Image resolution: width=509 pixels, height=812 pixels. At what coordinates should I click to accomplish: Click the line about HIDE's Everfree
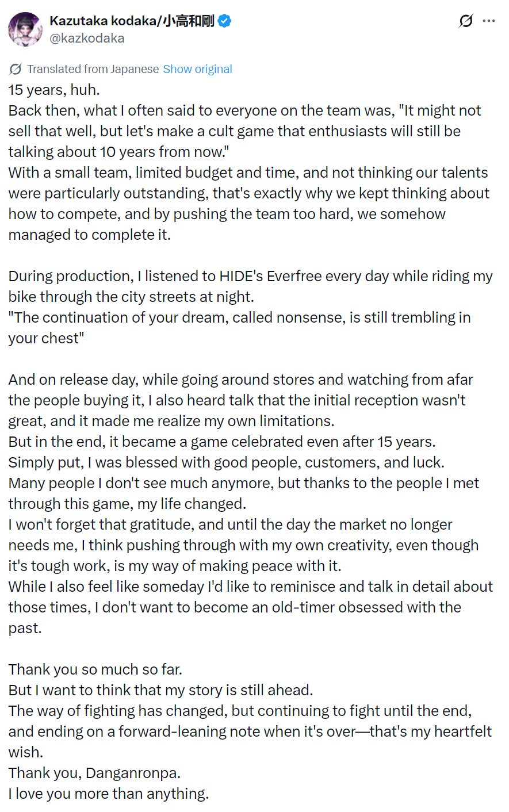250,286
